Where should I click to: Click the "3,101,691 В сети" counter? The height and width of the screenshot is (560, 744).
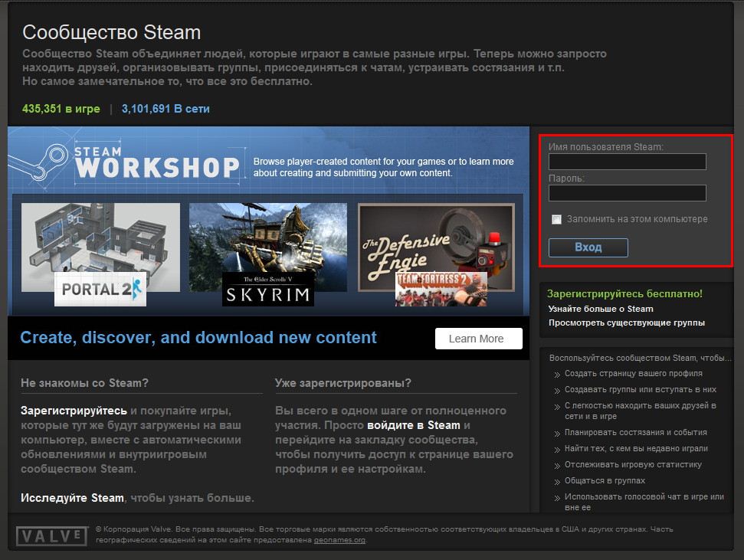click(166, 109)
